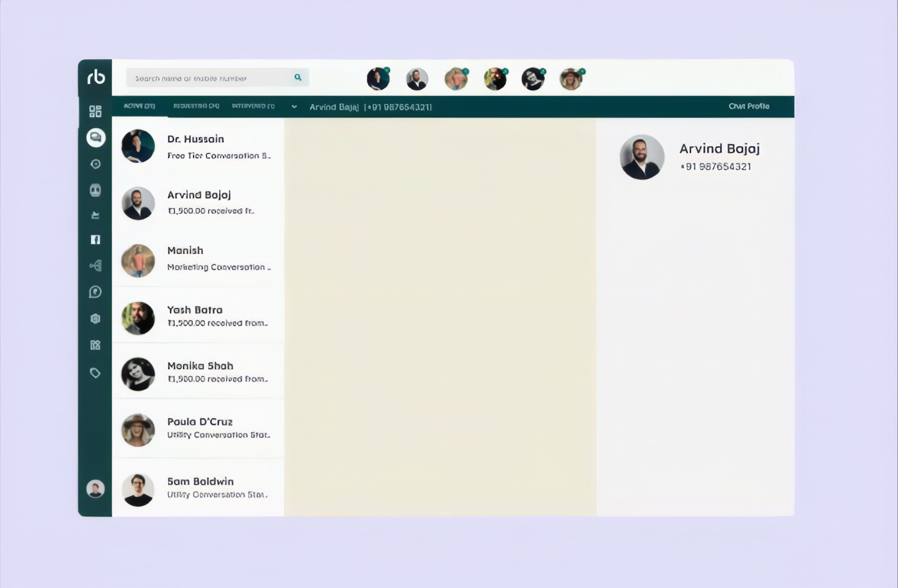Open the dashboard grid icon in sidebar
898x588 pixels.
coord(96,111)
